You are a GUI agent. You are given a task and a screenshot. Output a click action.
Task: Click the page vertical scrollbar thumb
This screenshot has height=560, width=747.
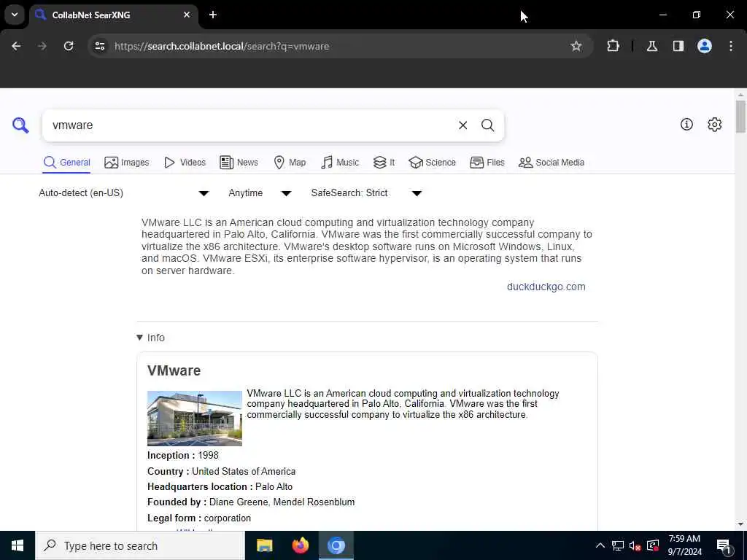[740, 117]
